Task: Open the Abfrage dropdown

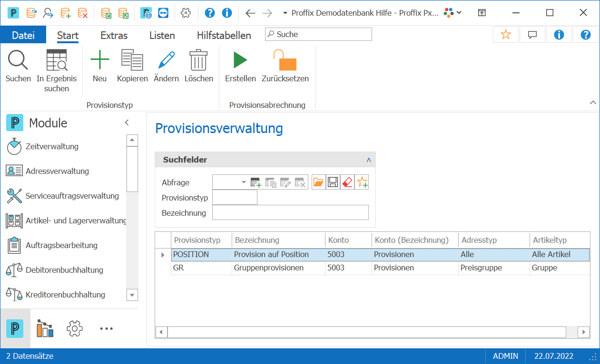Action: [244, 182]
